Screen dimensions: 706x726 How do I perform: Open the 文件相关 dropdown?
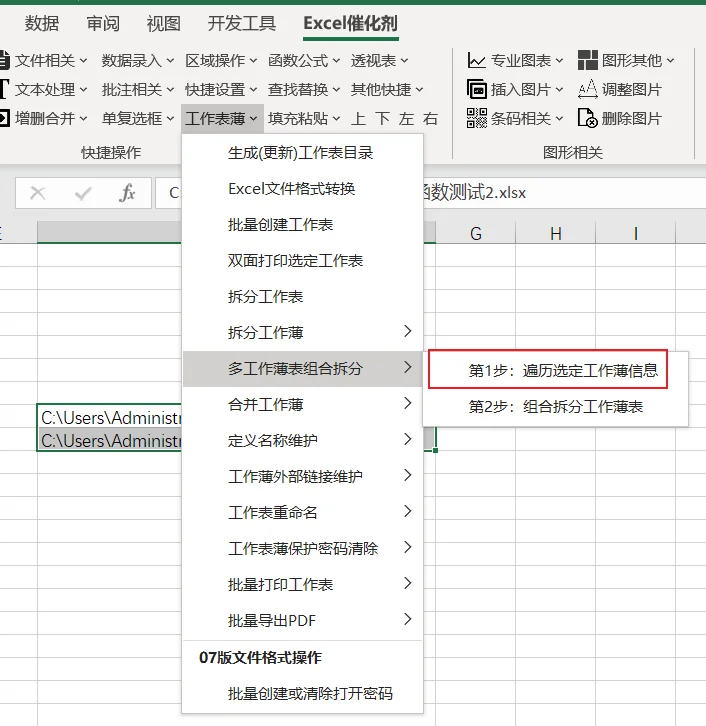coord(51,60)
